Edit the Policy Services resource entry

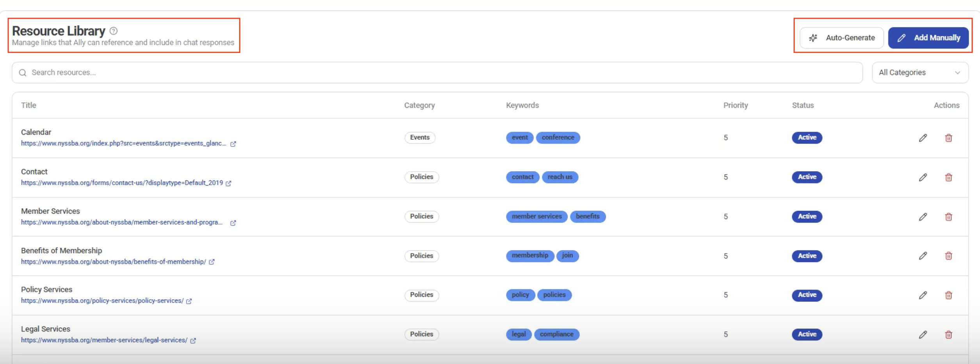tap(923, 295)
